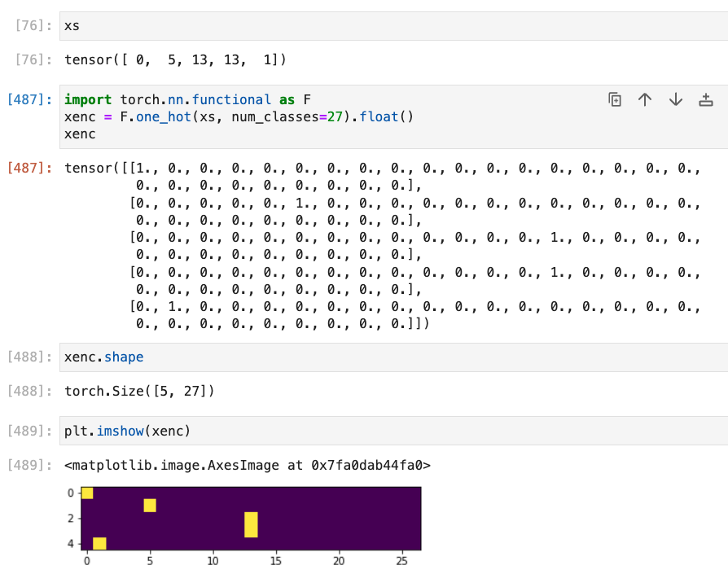The height and width of the screenshot is (574, 728).
Task: Click the one-hot heatmap image
Action: click(x=251, y=519)
